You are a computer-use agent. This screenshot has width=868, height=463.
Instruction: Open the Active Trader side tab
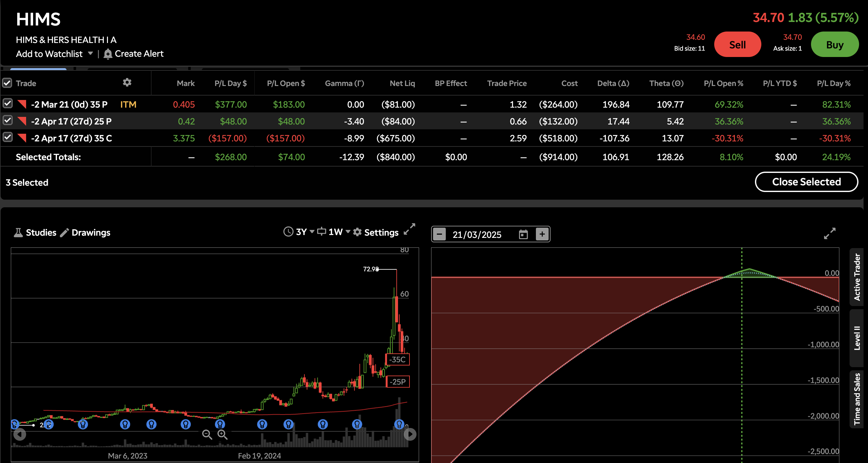pos(857,277)
